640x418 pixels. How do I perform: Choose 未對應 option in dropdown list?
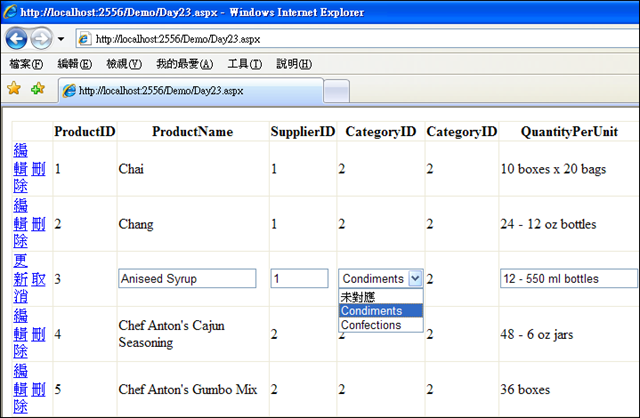(x=357, y=298)
